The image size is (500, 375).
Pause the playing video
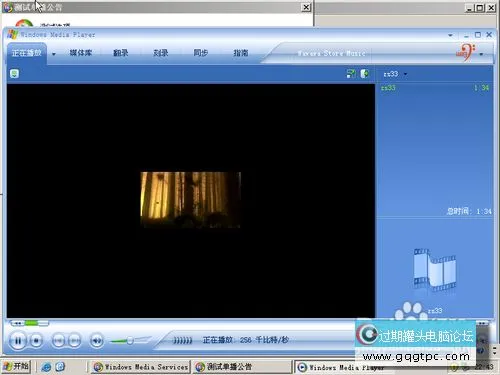point(18,340)
